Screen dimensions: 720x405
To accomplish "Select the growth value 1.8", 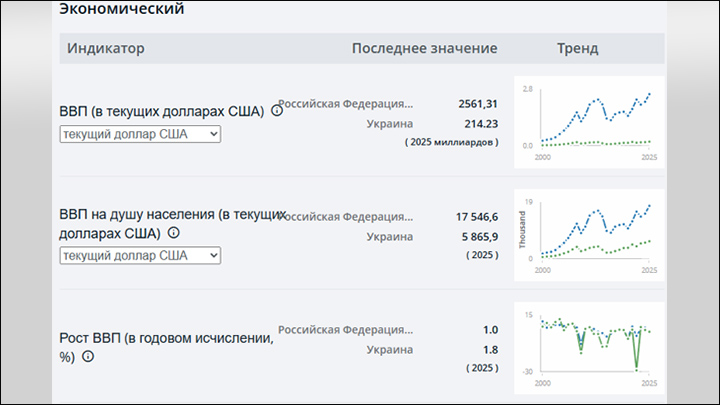I will pyautogui.click(x=490, y=350).
